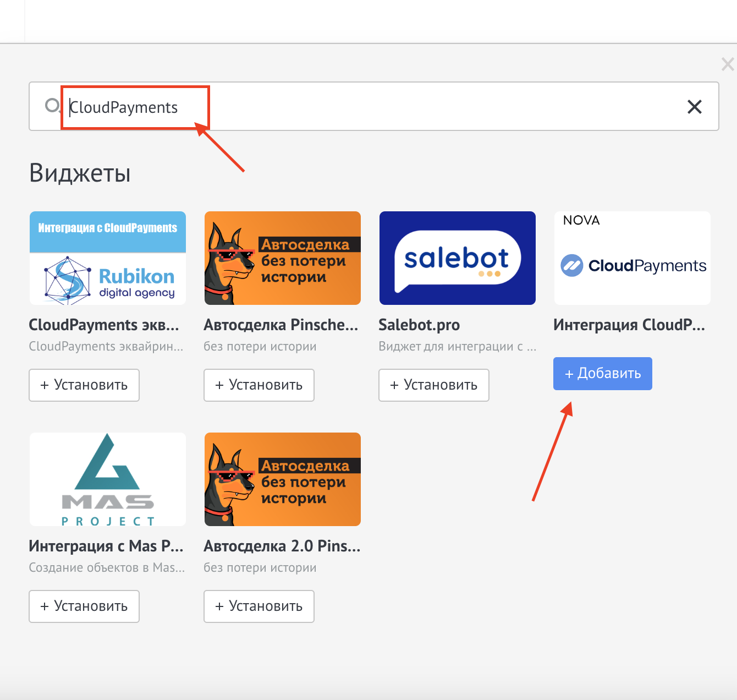Open the first Автосделка Pinscher widget image
Screen dimensions: 737x700
282,258
